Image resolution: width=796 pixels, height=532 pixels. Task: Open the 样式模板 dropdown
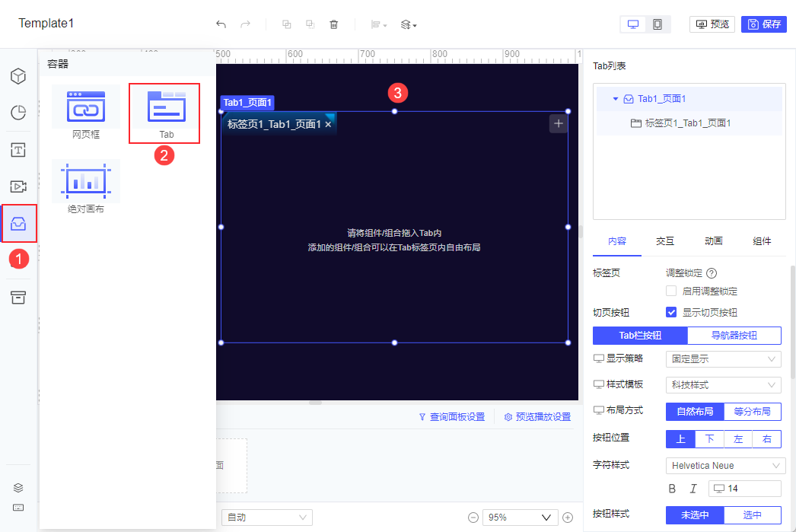tap(724, 385)
